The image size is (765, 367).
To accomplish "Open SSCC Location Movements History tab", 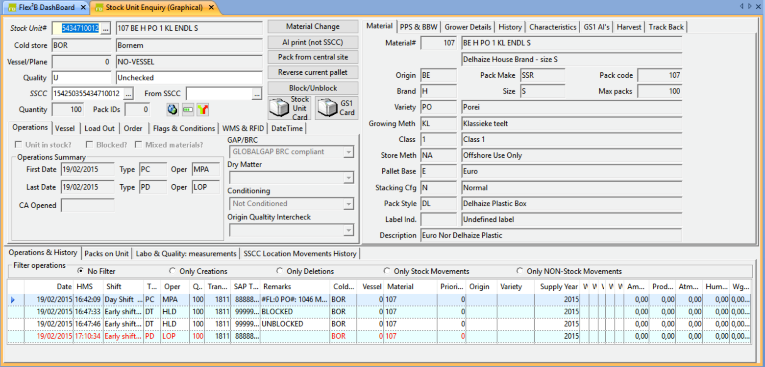I will [301, 254].
